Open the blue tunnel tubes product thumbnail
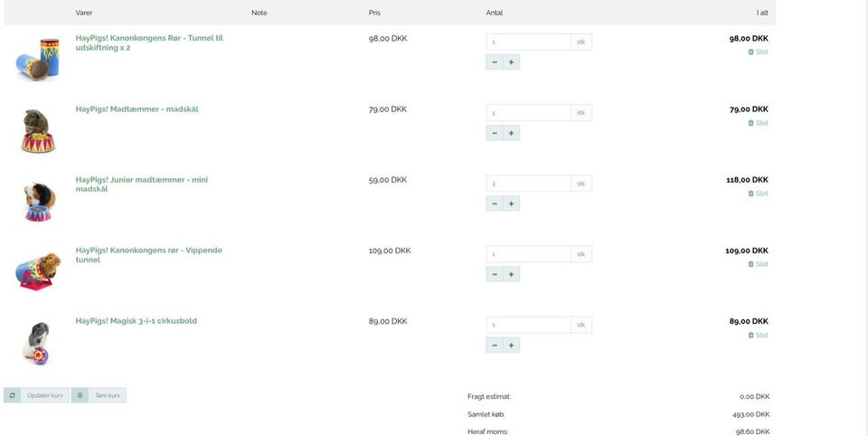The image size is (868, 436). pyautogui.click(x=38, y=60)
